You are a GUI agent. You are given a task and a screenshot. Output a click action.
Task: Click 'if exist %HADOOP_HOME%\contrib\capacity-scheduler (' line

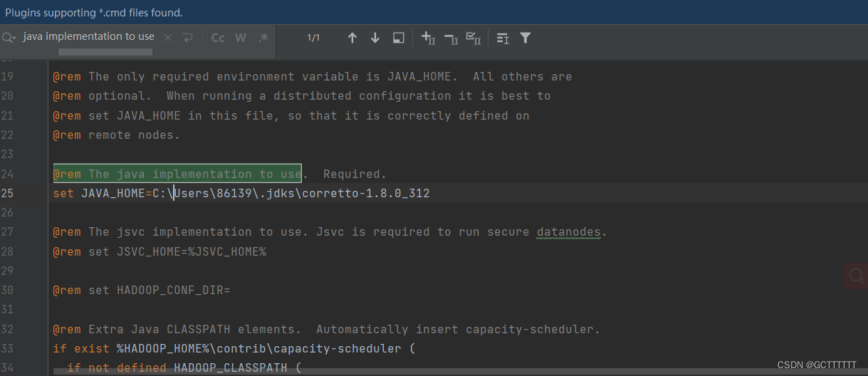[x=234, y=348]
